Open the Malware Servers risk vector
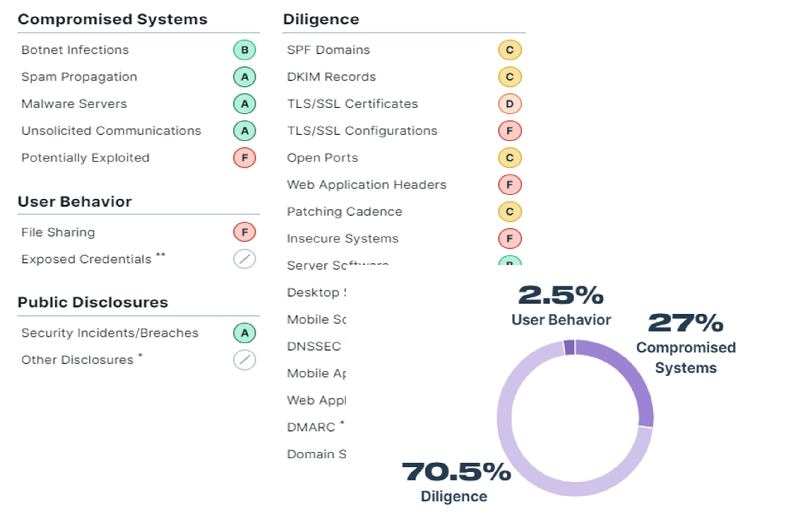Image resolution: width=798 pixels, height=532 pixels. pyautogui.click(x=74, y=104)
